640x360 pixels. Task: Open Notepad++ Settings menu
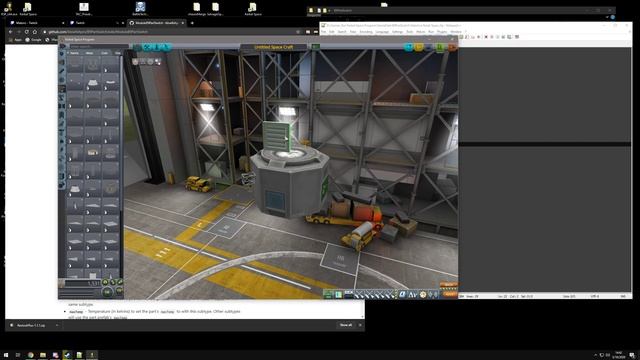pyautogui.click(x=397, y=32)
